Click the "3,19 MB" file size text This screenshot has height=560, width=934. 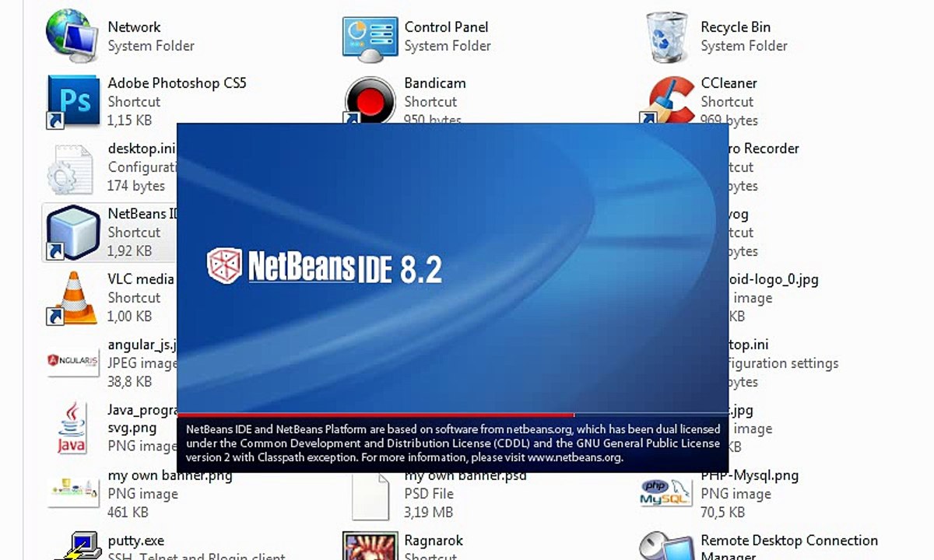pos(428,513)
